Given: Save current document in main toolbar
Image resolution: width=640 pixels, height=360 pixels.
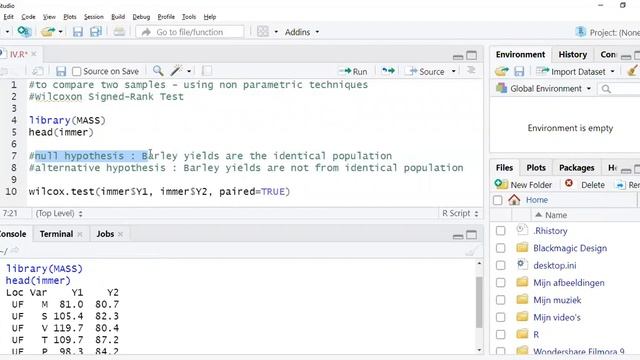Looking at the screenshot, I should (x=78, y=32).
